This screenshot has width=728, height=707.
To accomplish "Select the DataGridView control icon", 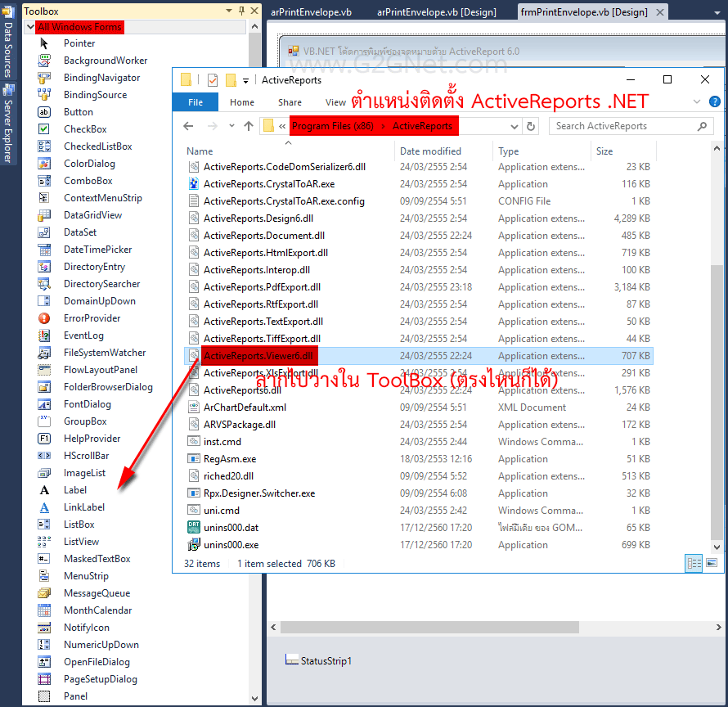I will [44, 215].
